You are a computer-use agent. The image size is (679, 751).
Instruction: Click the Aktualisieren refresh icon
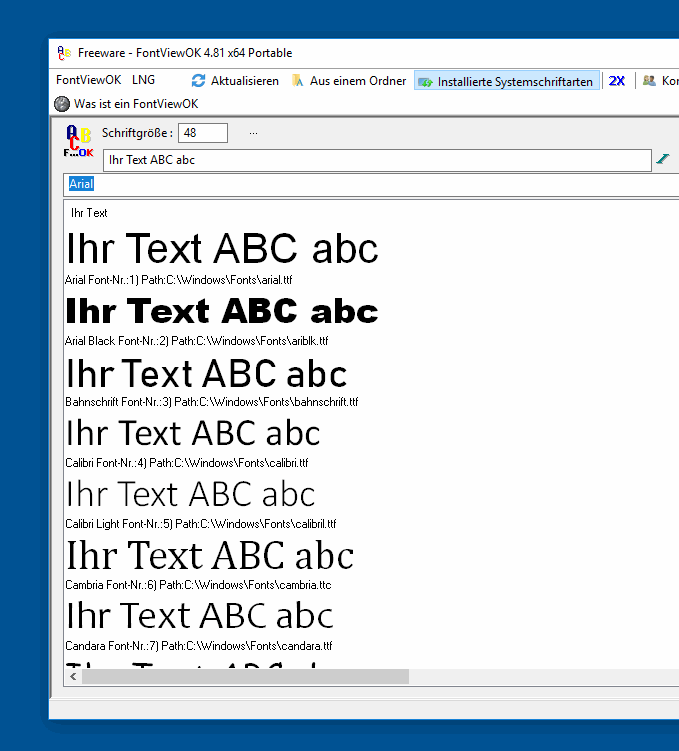tap(198, 81)
